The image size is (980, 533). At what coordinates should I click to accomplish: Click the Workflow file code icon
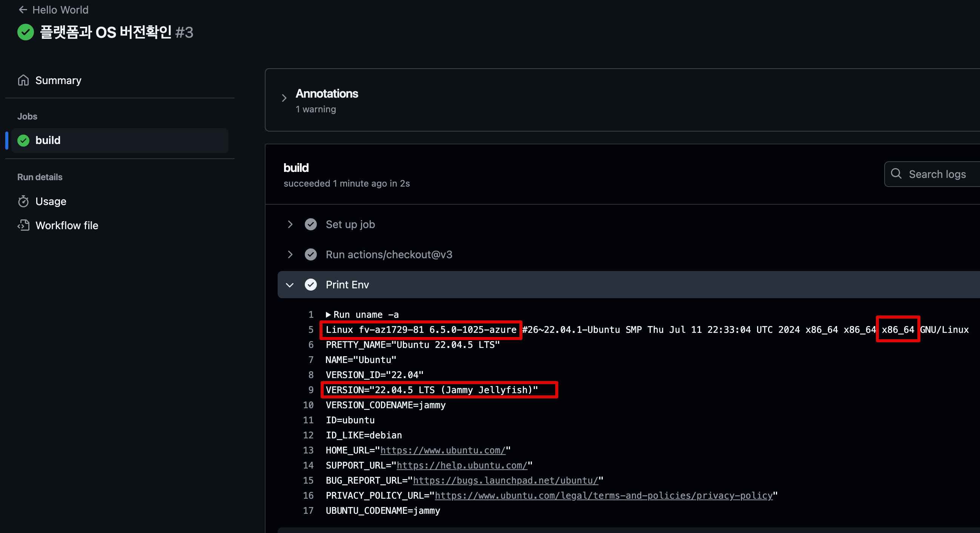(x=23, y=225)
